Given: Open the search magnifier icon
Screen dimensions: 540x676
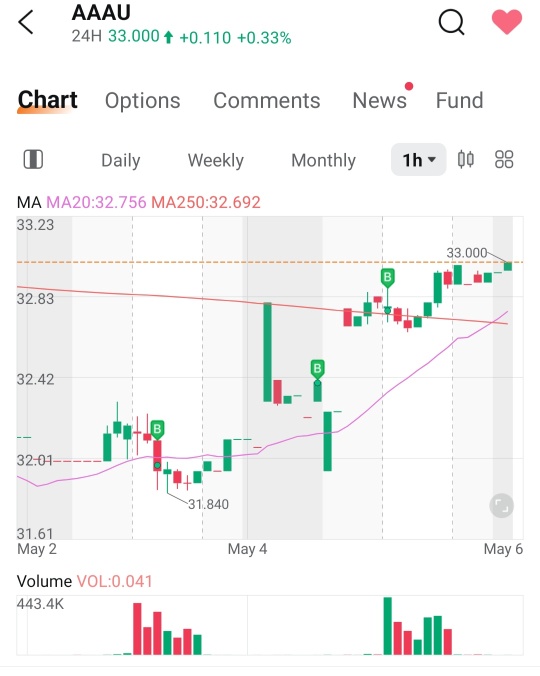Looking at the screenshot, I should pyautogui.click(x=451, y=22).
